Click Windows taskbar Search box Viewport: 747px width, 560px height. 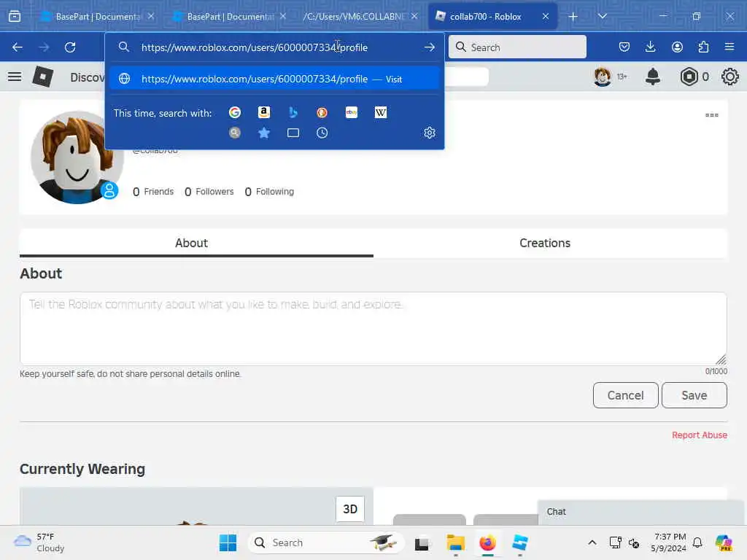coord(326,542)
